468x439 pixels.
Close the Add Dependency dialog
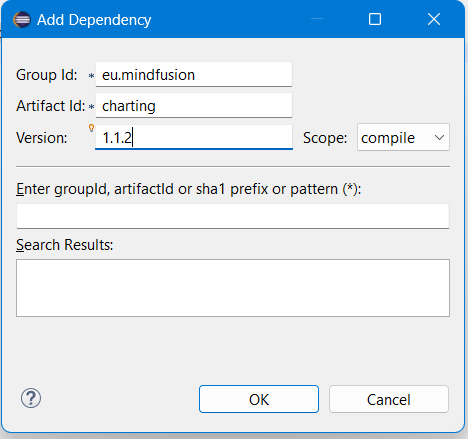[434, 19]
